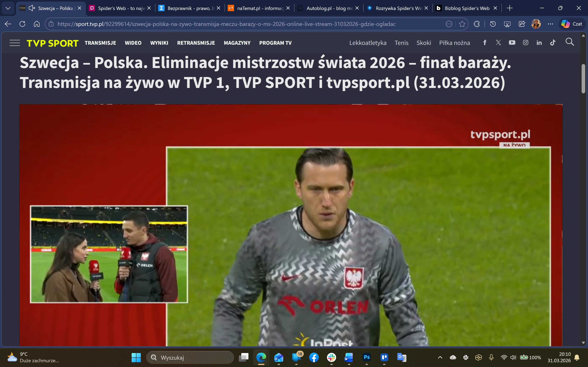588x367 pixels.
Task: Open TVP Sport's Facebook page icon
Action: tap(485, 42)
